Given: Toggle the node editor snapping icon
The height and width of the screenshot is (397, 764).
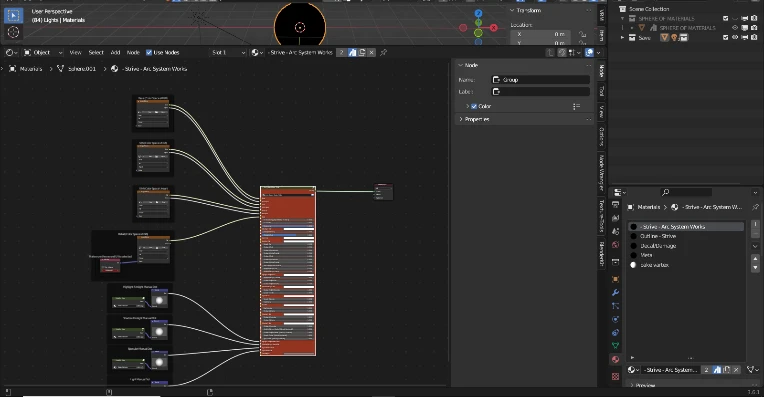Looking at the screenshot, I should coord(562,53).
